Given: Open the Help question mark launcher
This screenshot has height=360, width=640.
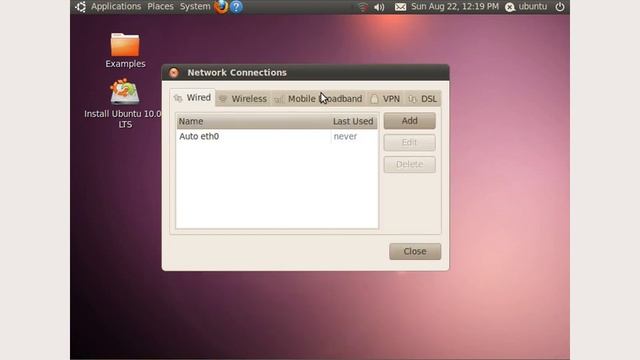Looking at the screenshot, I should click(x=236, y=7).
